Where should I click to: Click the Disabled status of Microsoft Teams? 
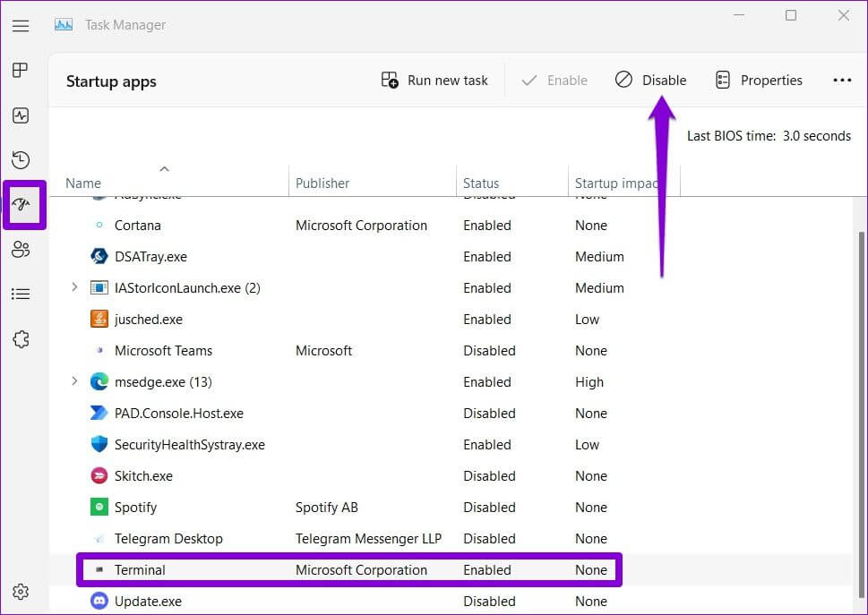489,351
